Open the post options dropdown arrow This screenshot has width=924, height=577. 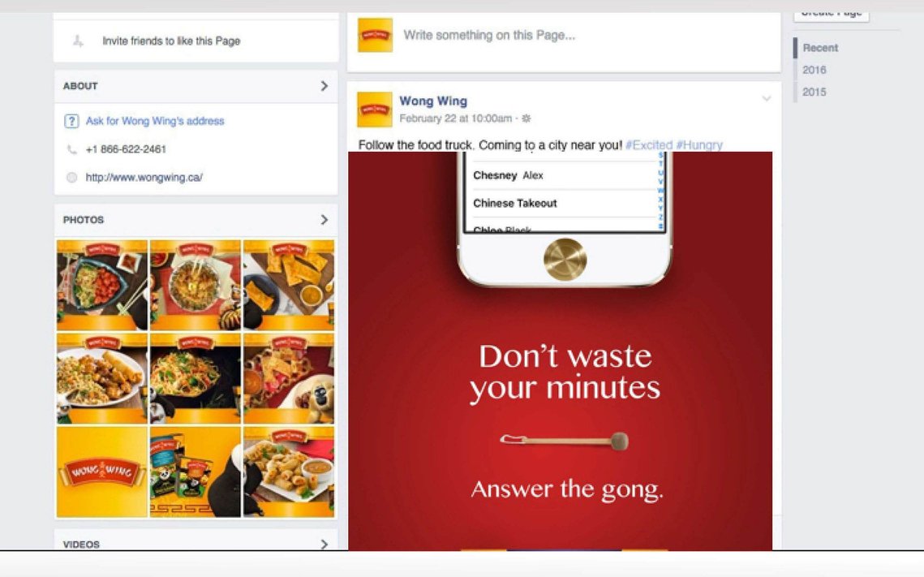point(766,98)
